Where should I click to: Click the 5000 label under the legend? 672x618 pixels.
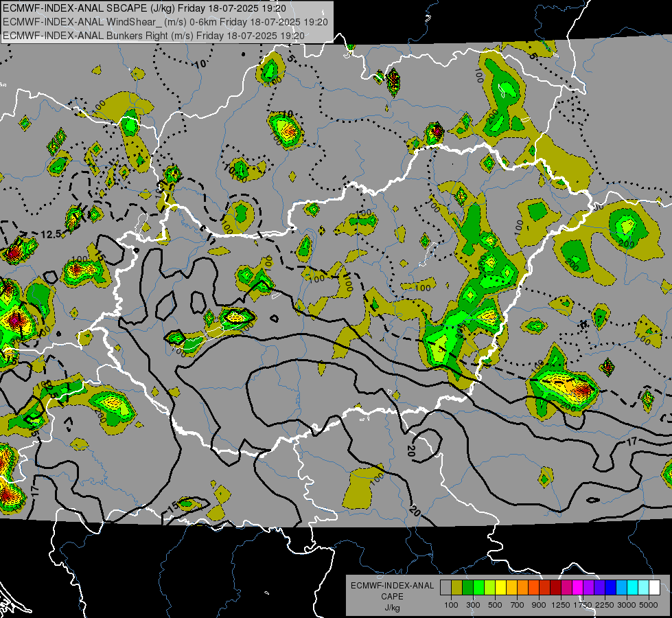649,605
